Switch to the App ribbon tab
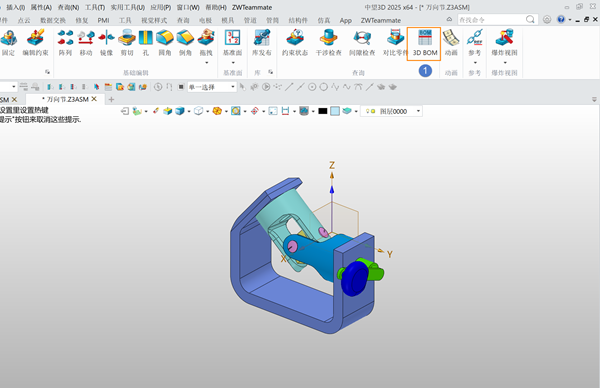This screenshot has width=600, height=388. coord(346,20)
